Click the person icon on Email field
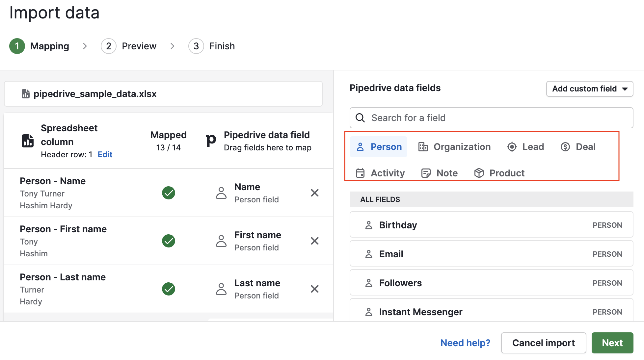Screen dimensions: 644x360 click(369, 254)
